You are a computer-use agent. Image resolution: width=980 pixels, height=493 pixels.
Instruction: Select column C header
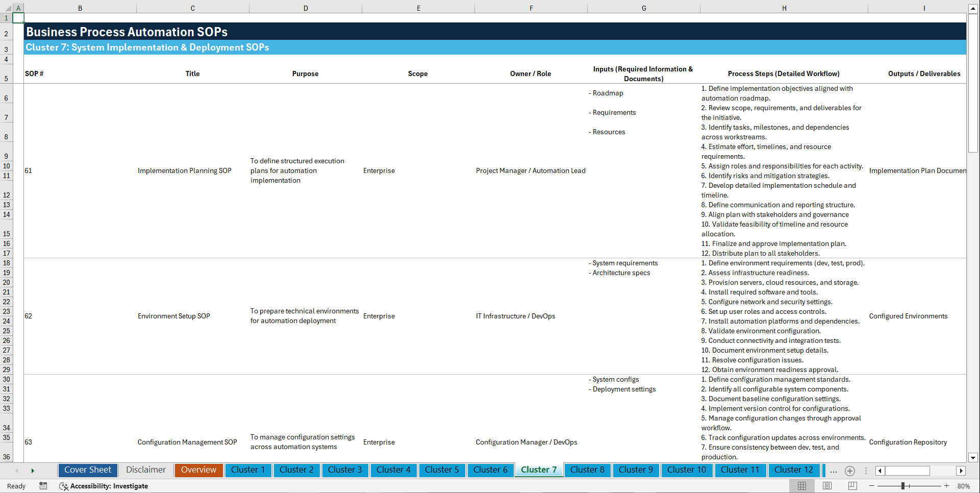(193, 8)
